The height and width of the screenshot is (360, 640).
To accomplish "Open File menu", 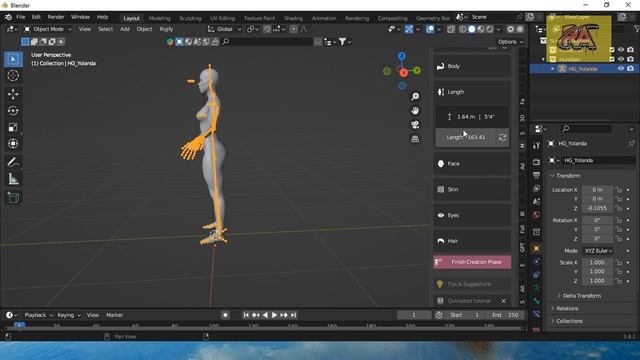I will click(20, 17).
